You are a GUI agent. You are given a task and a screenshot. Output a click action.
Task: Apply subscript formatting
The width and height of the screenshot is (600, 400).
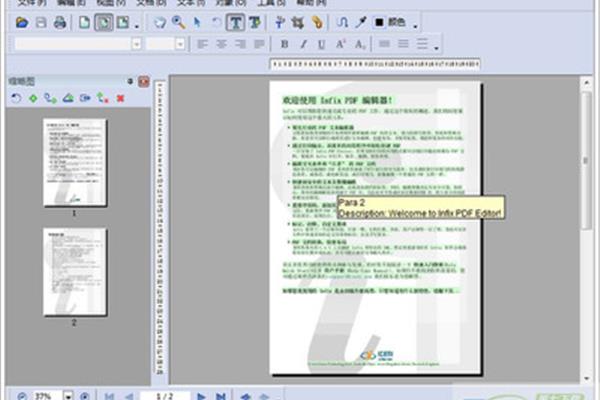tap(360, 44)
